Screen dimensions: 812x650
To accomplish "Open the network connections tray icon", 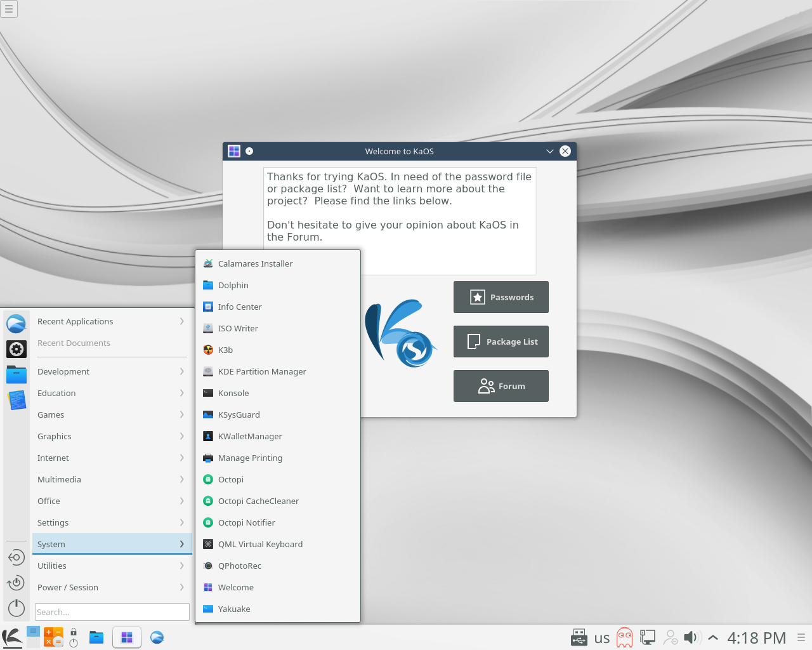I will [x=648, y=637].
